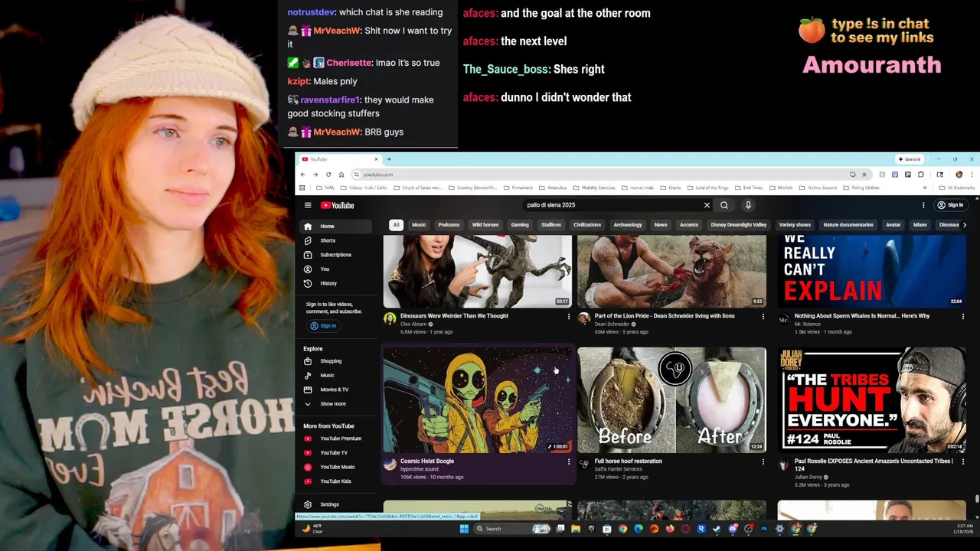
Task: Select the Disney Dreamlight Valley chip
Action: (739, 225)
